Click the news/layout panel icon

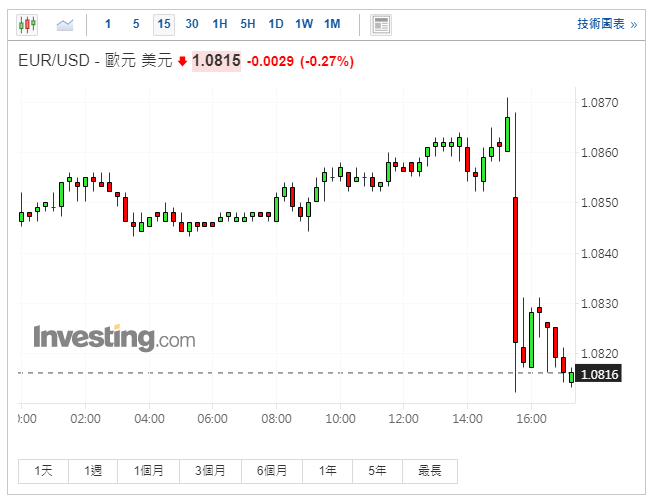point(380,24)
